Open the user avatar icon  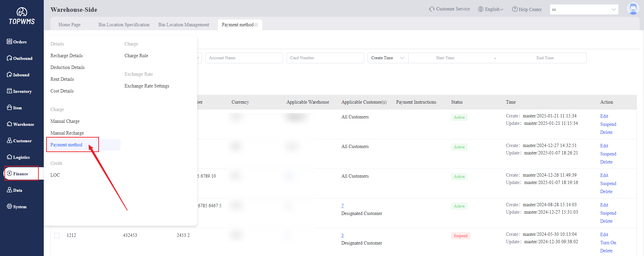point(633,9)
